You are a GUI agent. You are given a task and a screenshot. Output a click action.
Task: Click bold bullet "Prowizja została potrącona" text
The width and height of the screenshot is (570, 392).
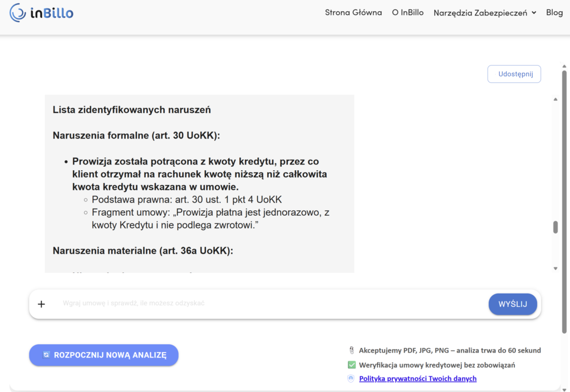pos(200,174)
